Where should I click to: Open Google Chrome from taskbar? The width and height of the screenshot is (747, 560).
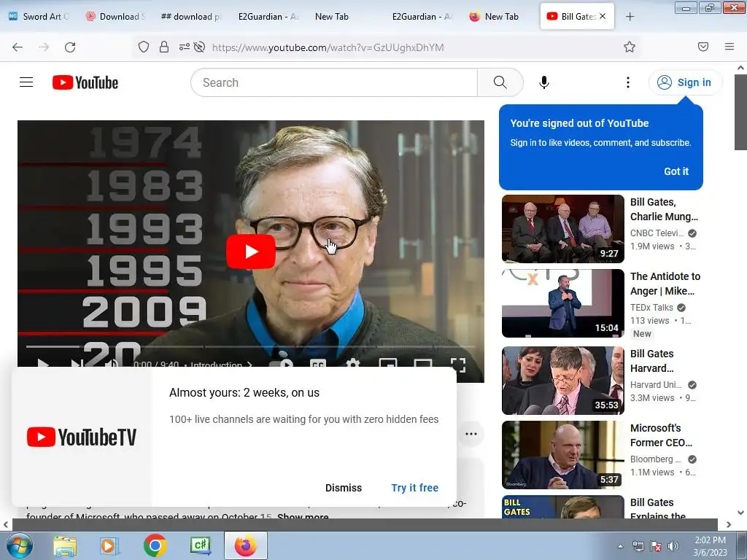click(x=155, y=545)
